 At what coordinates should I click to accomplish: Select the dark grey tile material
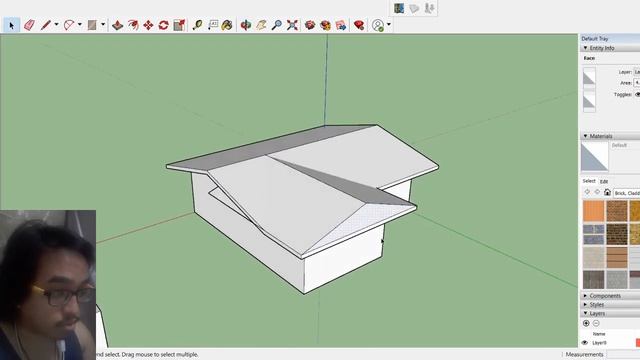tap(593, 280)
